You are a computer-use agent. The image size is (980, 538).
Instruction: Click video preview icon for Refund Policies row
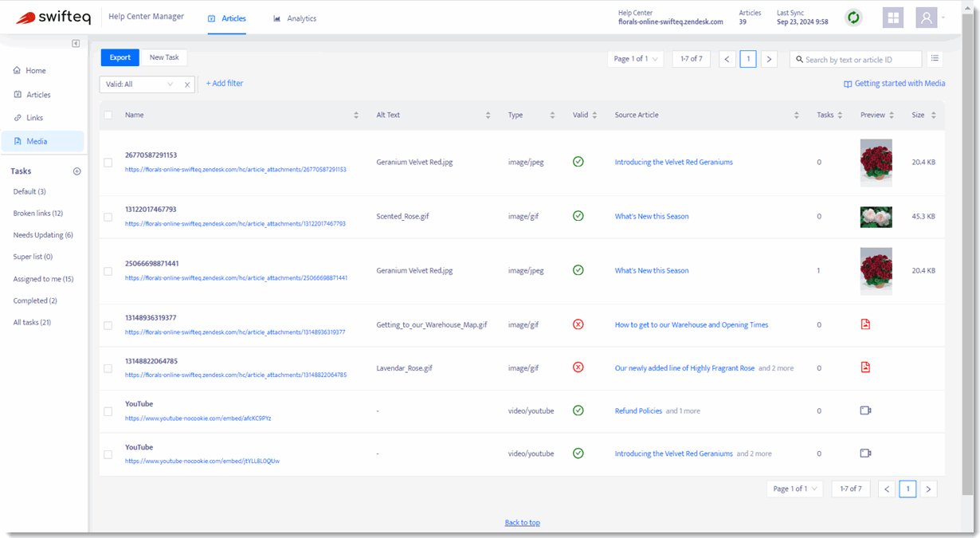865,410
